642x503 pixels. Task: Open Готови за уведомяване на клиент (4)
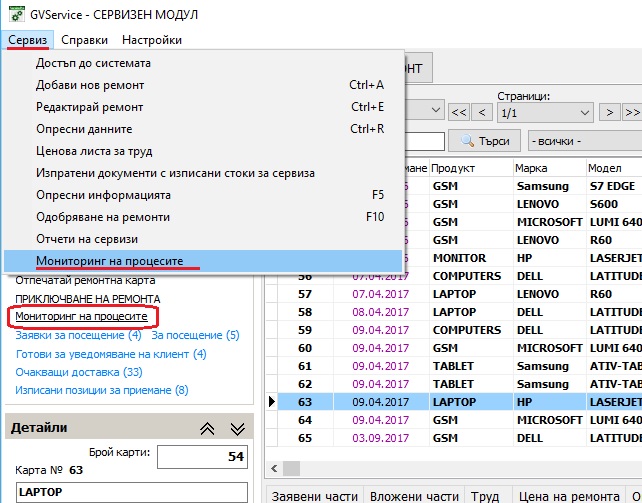point(111,354)
